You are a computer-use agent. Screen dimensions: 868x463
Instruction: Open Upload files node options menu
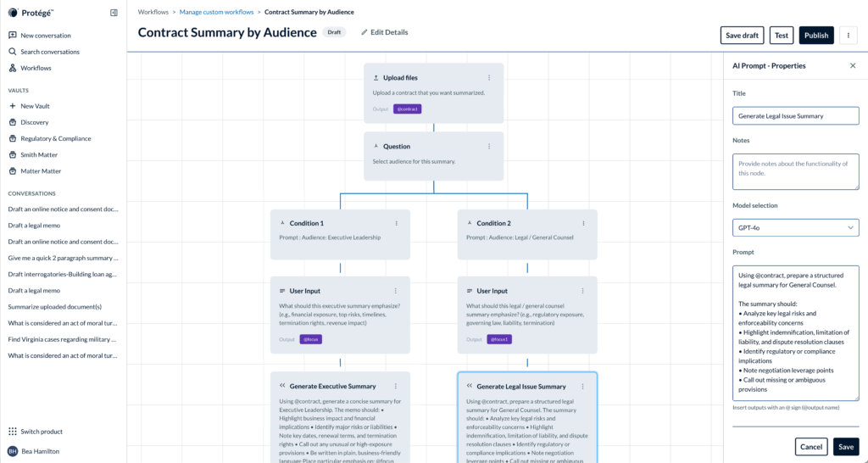[x=489, y=77]
